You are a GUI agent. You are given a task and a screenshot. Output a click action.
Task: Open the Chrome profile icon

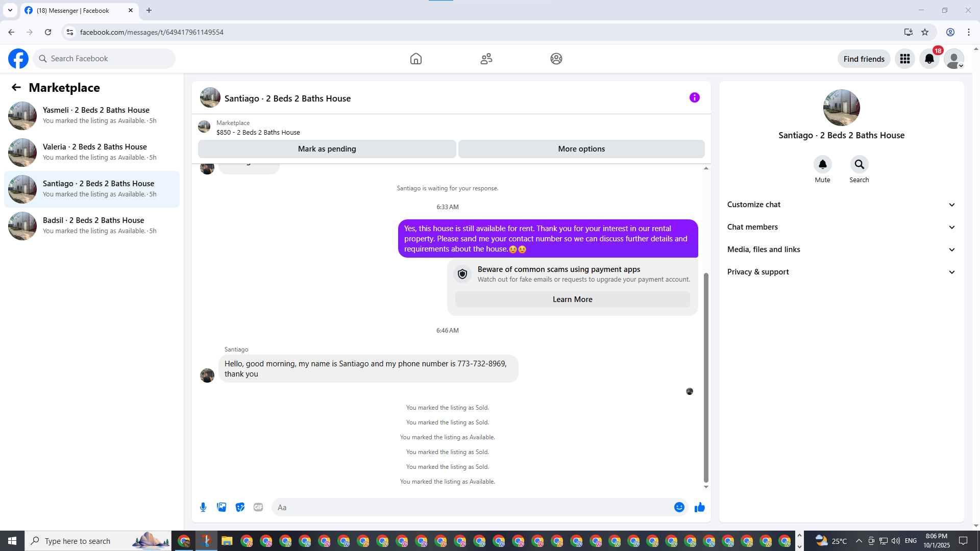pyautogui.click(x=950, y=32)
